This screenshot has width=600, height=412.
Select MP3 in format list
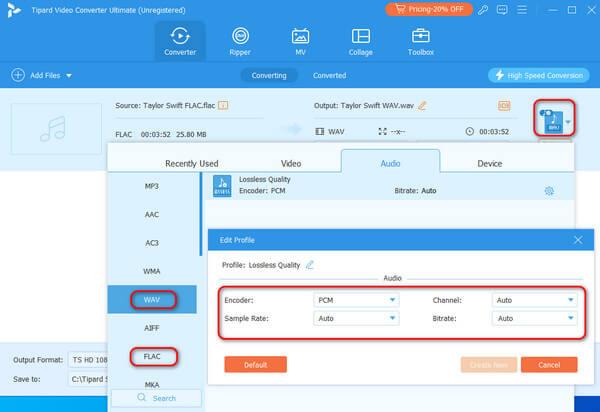pyautogui.click(x=152, y=186)
